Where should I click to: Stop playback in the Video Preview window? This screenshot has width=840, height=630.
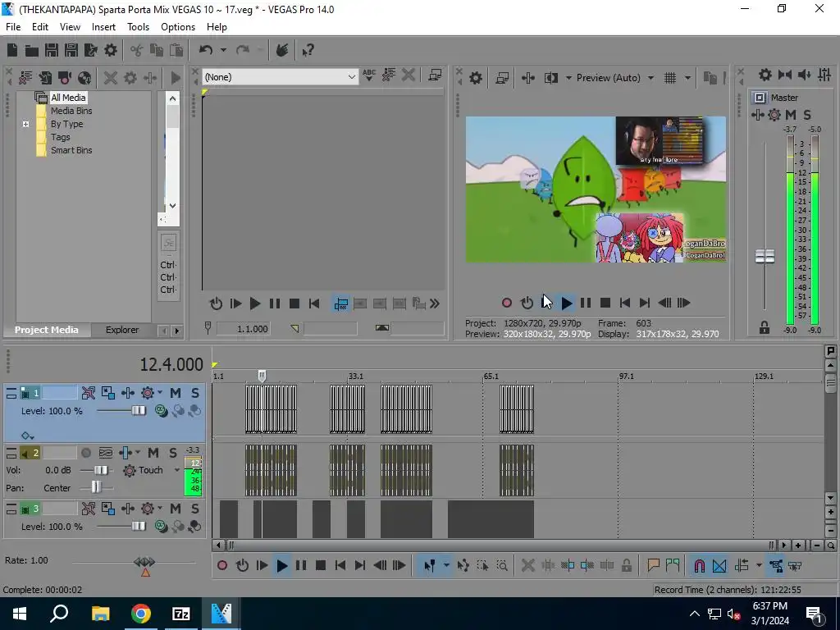605,304
